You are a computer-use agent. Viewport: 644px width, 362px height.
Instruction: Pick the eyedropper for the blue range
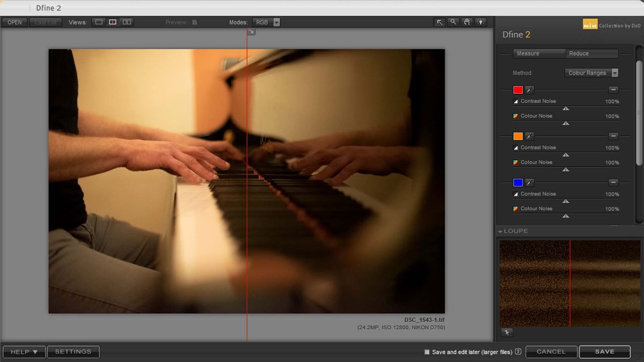[x=529, y=183]
